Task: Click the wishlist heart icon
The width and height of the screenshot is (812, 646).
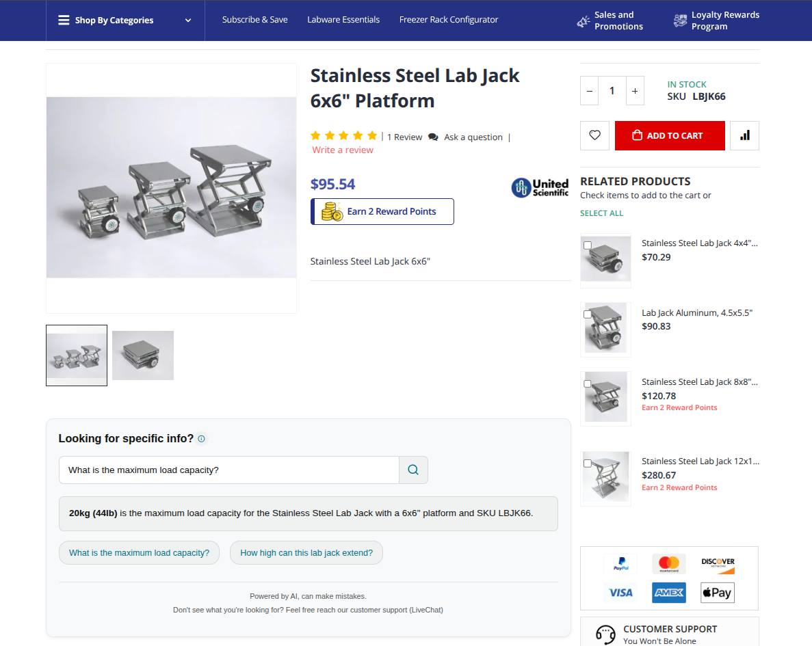Action: coord(594,135)
